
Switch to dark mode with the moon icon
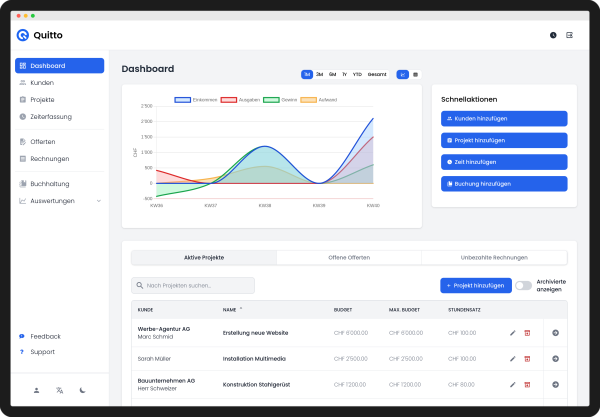[83, 390]
